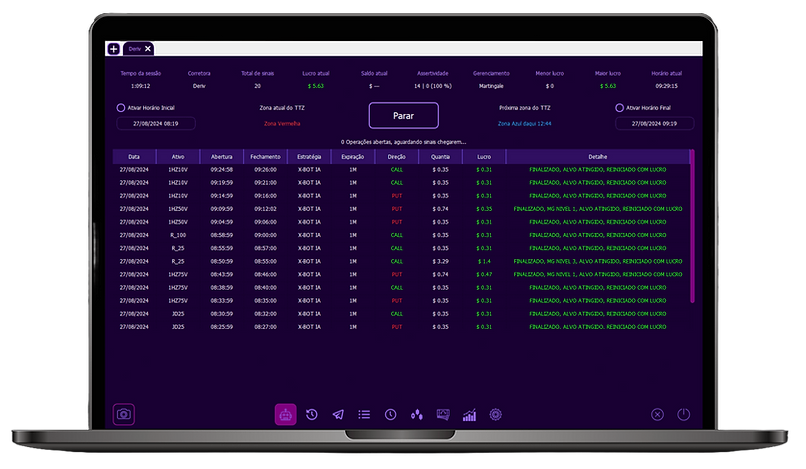Image resolution: width=806 pixels, height=469 pixels.
Task: Click the power button icon
Action: coord(684,414)
